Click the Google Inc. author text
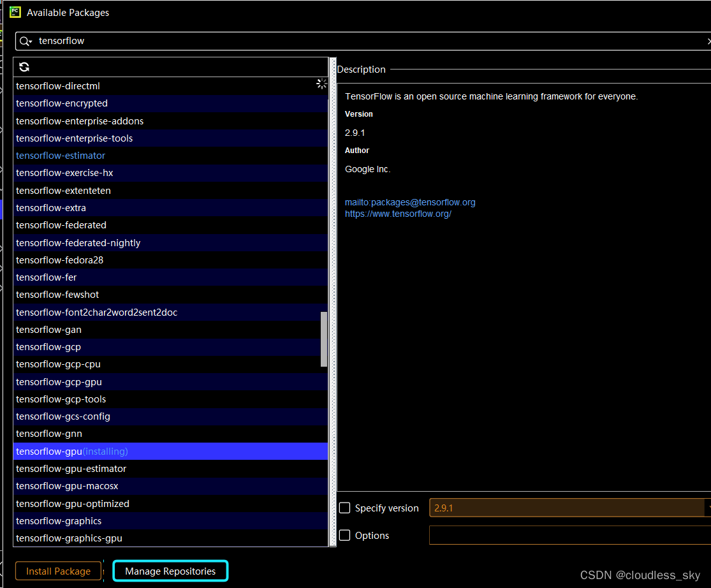The height and width of the screenshot is (588, 711). pos(367,169)
